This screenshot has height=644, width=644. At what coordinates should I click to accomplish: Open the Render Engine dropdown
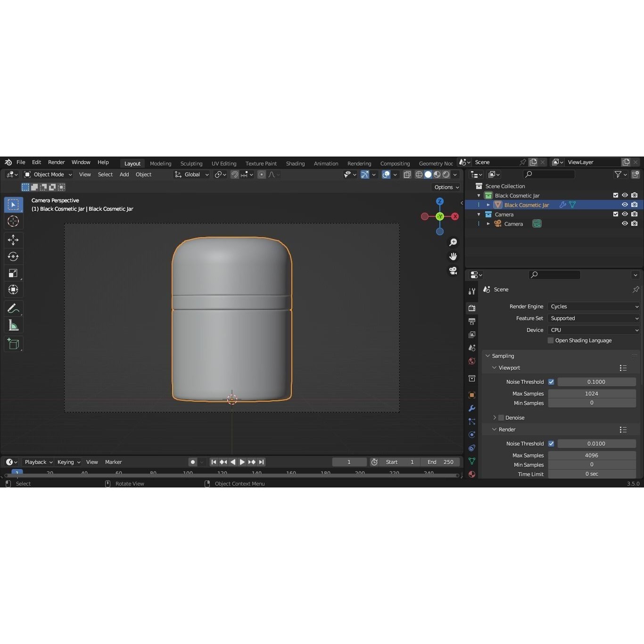point(594,306)
